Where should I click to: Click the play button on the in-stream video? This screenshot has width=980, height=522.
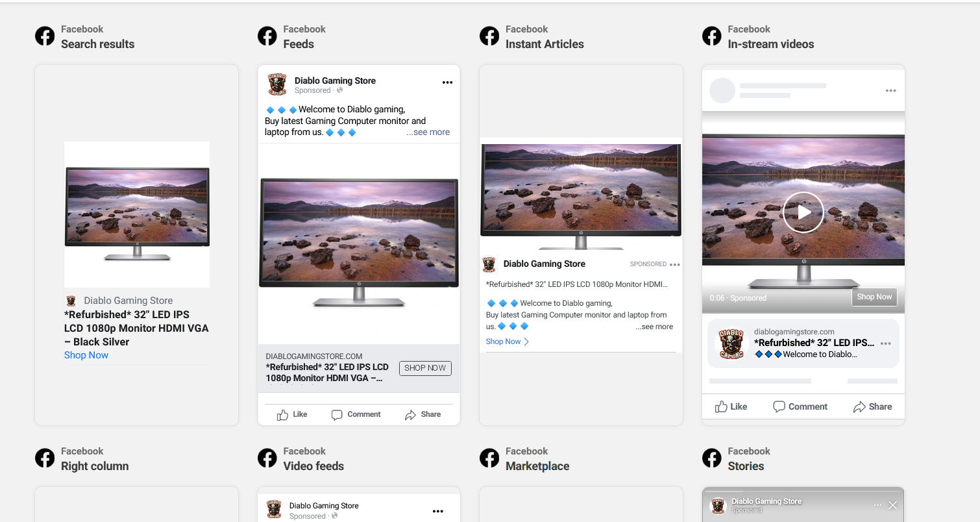tap(803, 212)
